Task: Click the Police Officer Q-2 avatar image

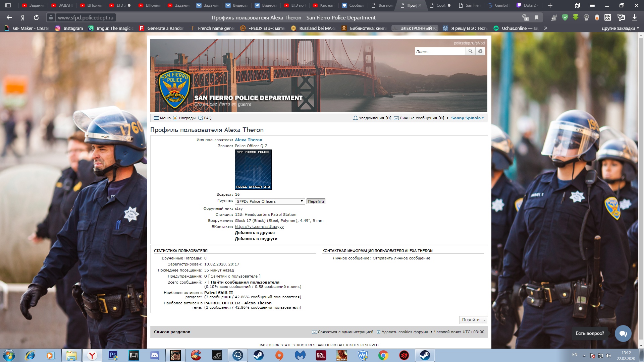Action: click(253, 170)
